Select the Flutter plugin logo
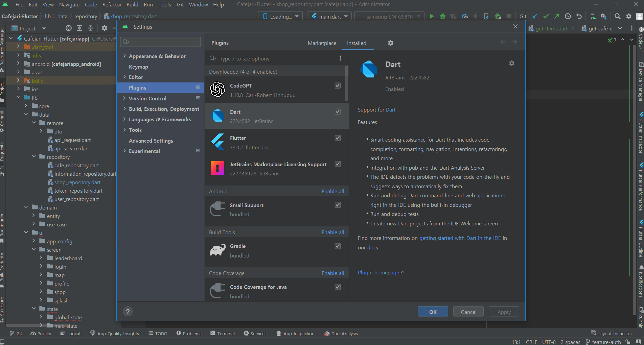 tap(217, 142)
